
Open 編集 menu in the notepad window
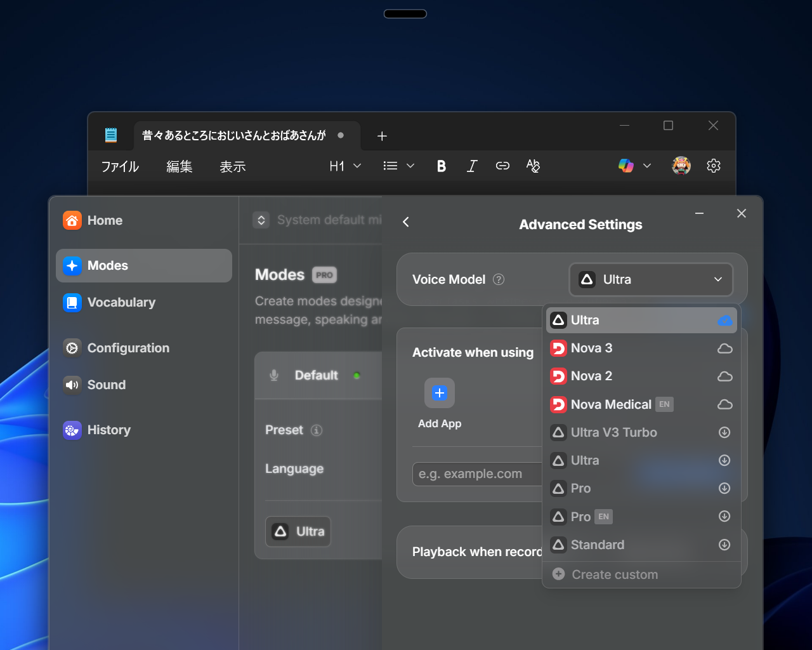[180, 166]
